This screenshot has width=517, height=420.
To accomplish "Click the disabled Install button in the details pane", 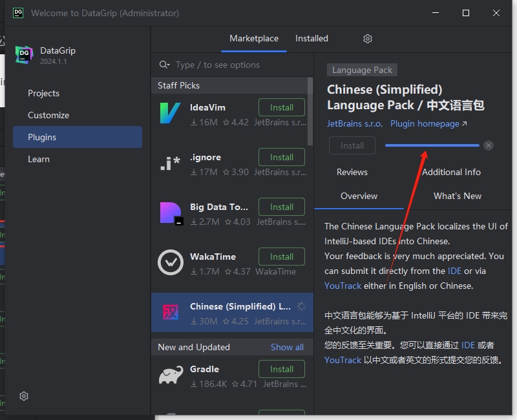I will [352, 145].
